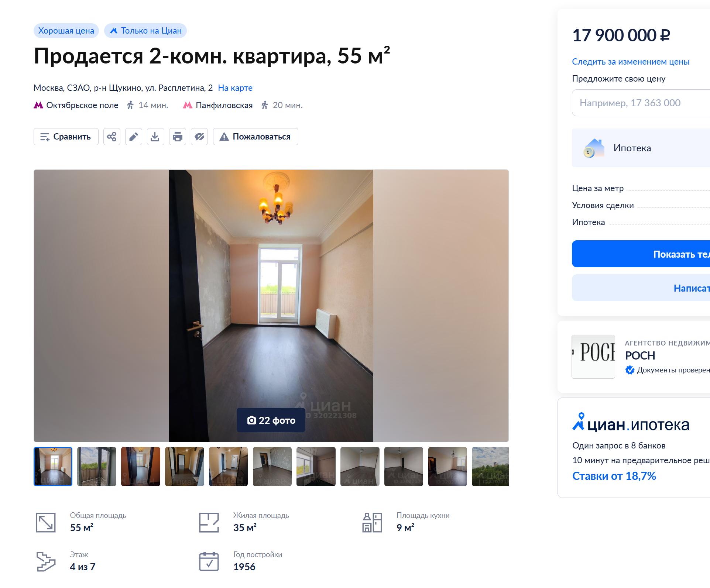Screen dimensions: 710x588
Task: Click the pencil note icon
Action: pos(134,137)
